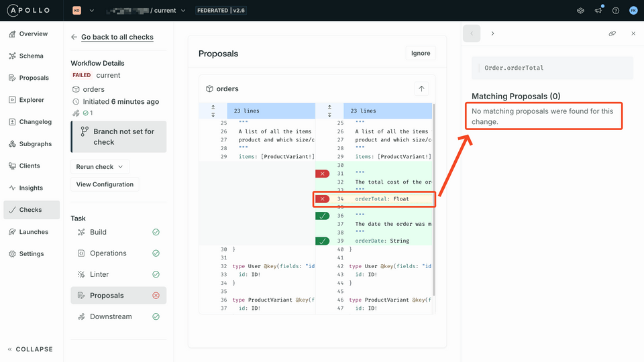The height and width of the screenshot is (362, 644).
Task: Collapse the orders subgraph diff
Action: coord(421,88)
